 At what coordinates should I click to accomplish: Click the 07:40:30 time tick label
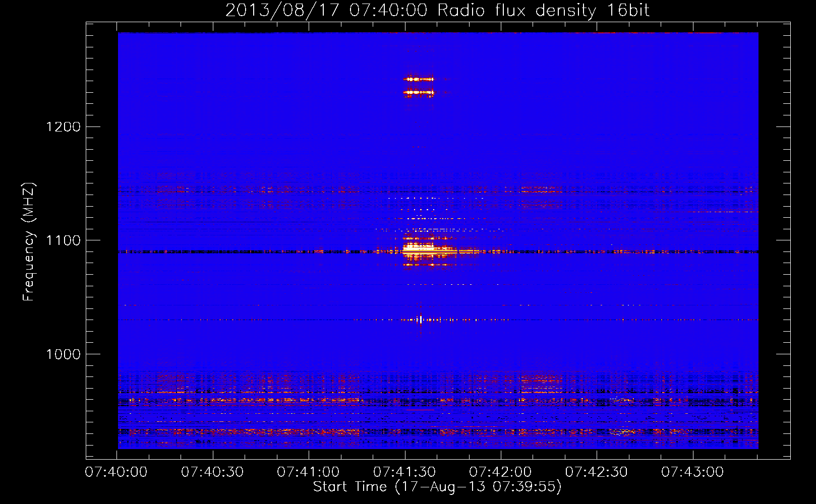tap(212, 472)
